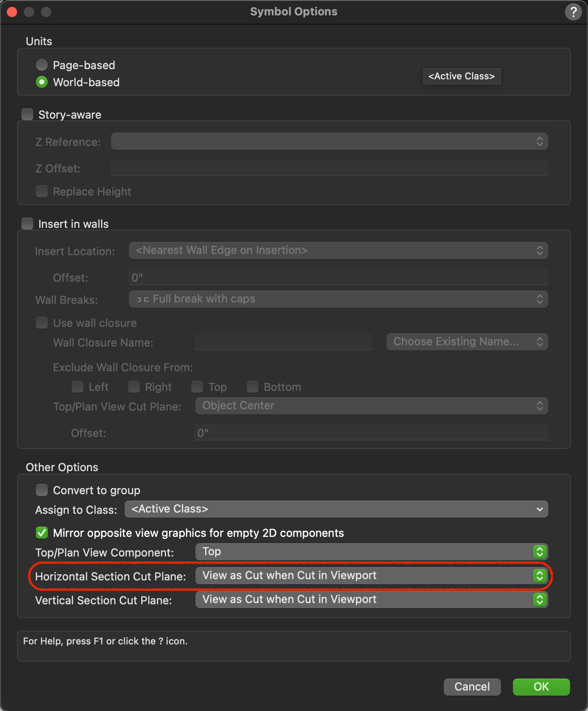Enable the Insert in walls checkbox

28,224
